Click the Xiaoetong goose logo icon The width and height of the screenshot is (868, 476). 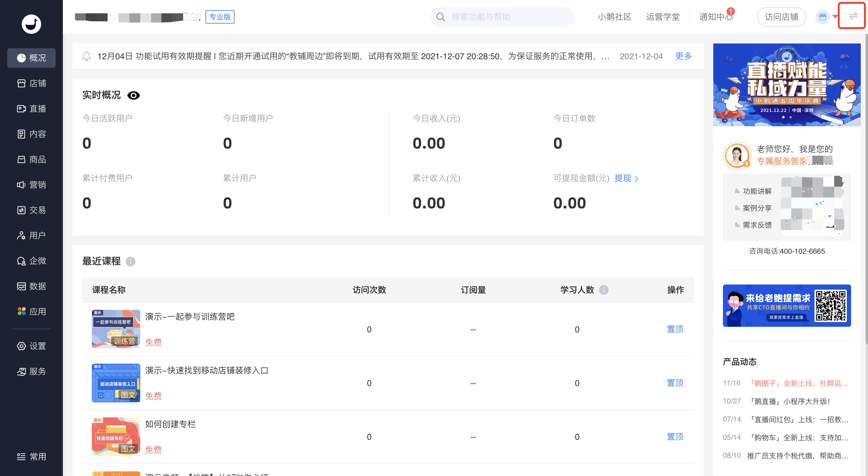coord(31,24)
